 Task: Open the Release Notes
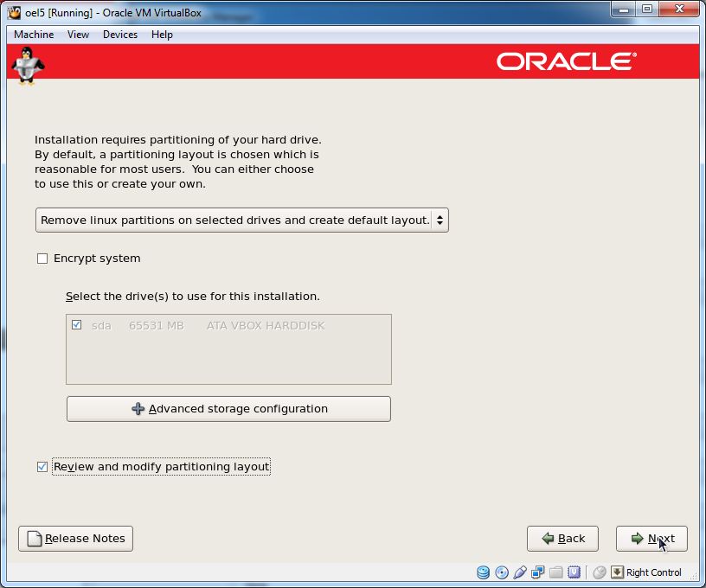point(75,539)
